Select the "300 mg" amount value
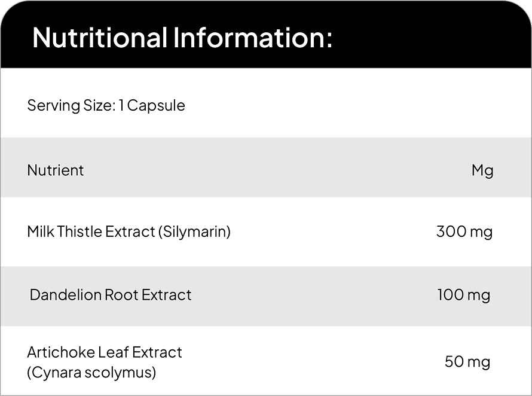 [x=464, y=231]
